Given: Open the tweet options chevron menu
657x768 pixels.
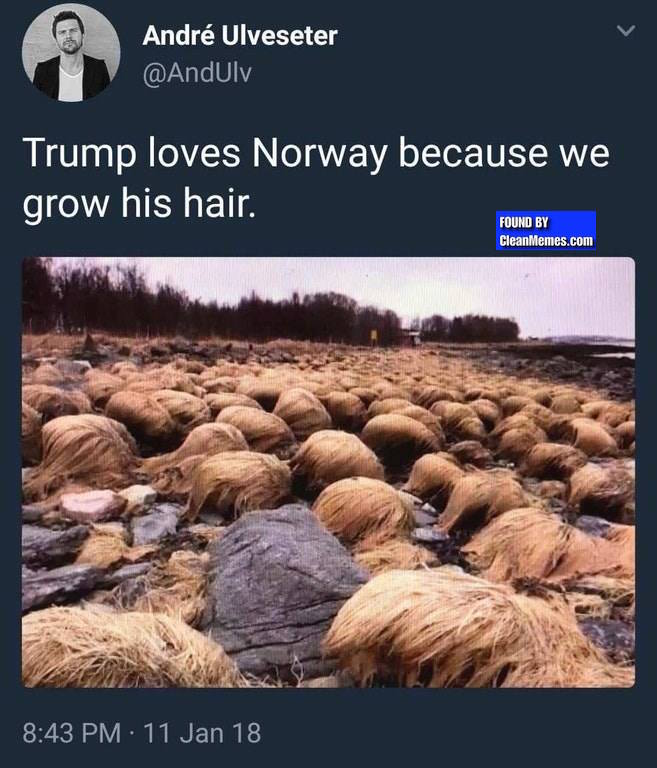Looking at the screenshot, I should click(626, 31).
